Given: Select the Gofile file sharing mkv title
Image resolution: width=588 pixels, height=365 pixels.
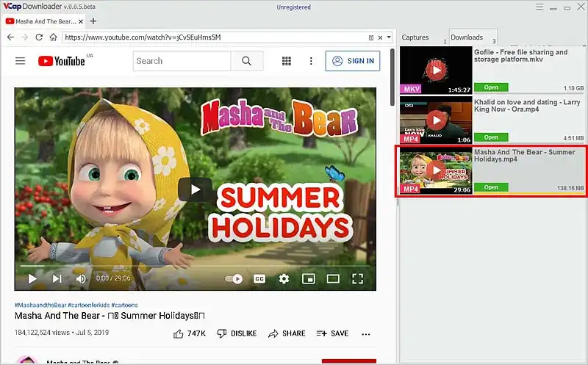Looking at the screenshot, I should (520, 56).
